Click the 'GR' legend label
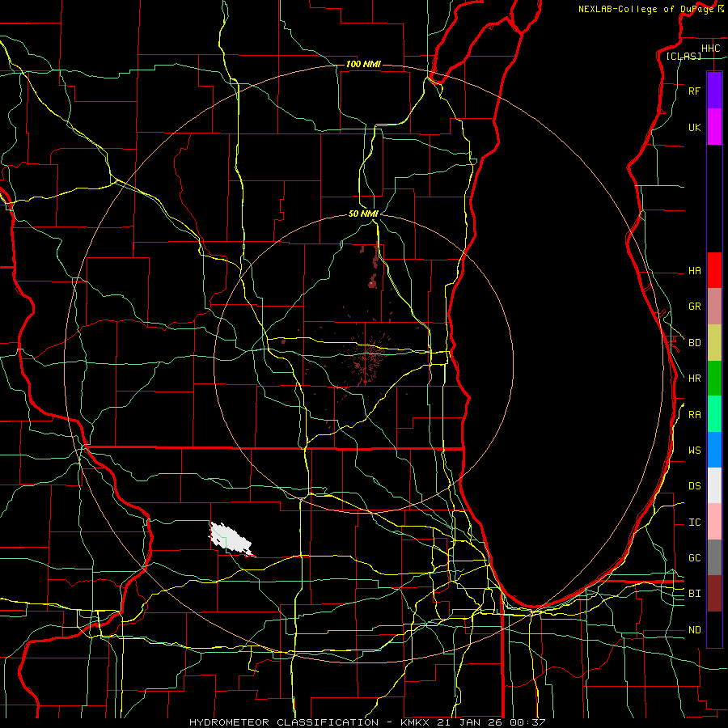This screenshot has width=728, height=728. coord(694,307)
